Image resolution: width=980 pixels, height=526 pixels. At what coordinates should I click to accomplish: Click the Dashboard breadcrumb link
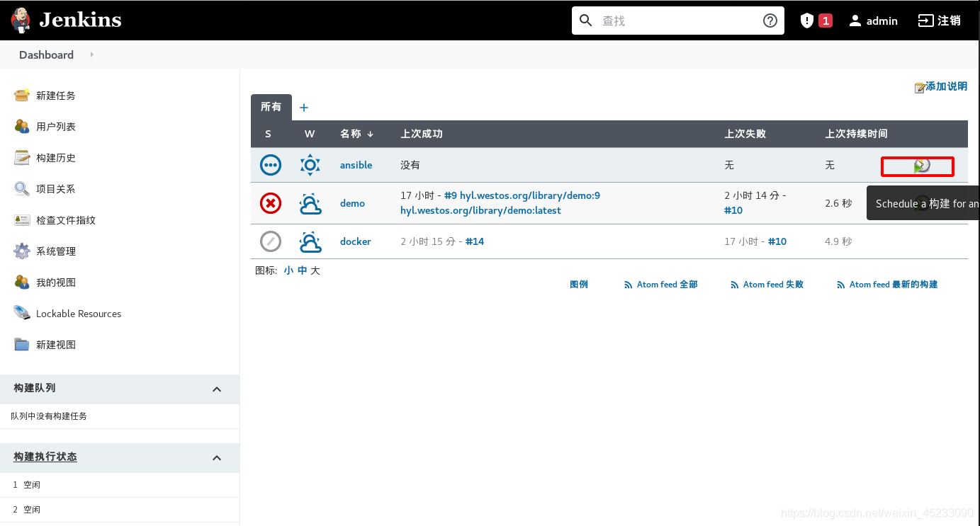[x=46, y=55]
